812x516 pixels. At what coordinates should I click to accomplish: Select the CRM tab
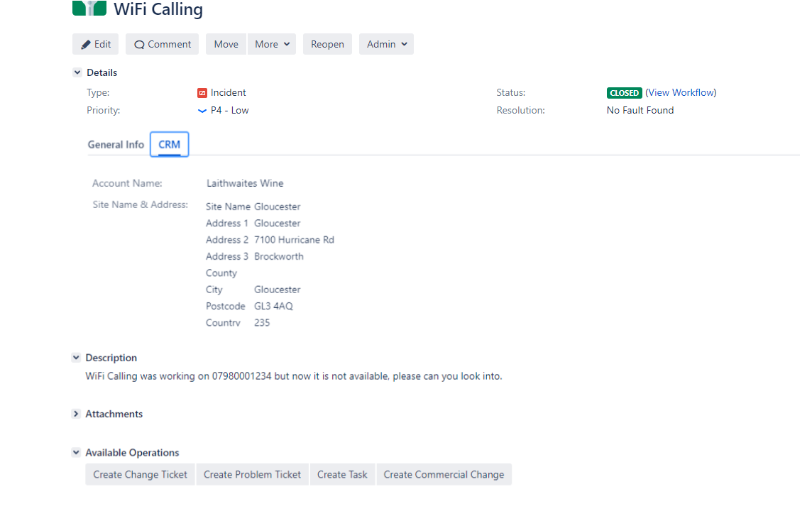click(170, 145)
